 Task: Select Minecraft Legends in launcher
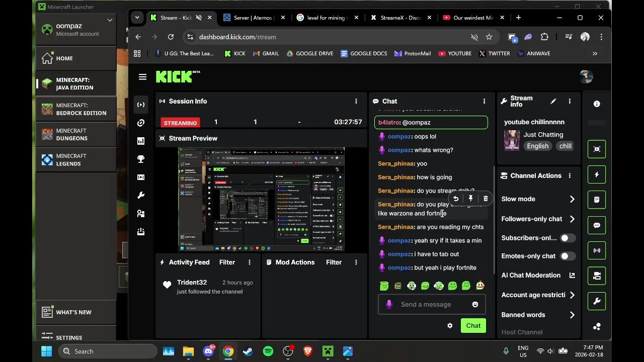(76, 159)
